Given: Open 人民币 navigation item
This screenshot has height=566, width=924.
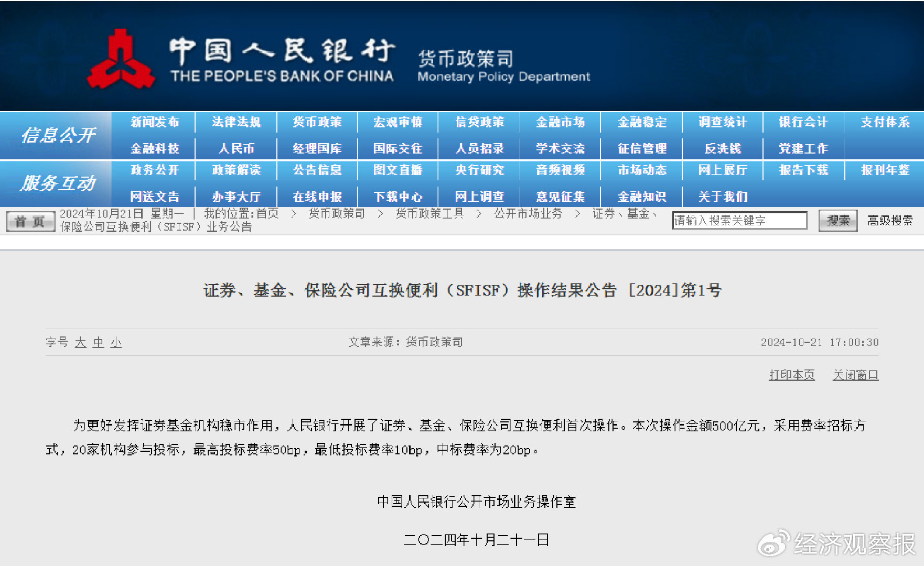Looking at the screenshot, I should (x=236, y=149).
